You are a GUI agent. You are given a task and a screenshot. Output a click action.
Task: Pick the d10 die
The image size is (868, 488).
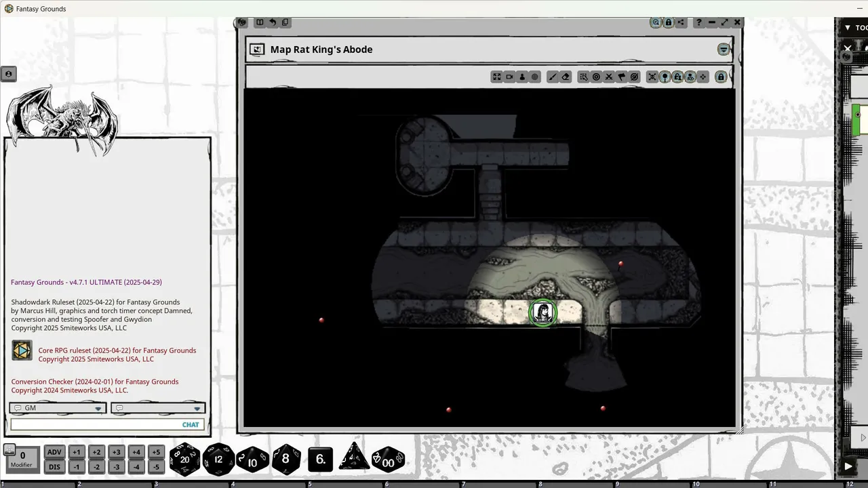(252, 461)
